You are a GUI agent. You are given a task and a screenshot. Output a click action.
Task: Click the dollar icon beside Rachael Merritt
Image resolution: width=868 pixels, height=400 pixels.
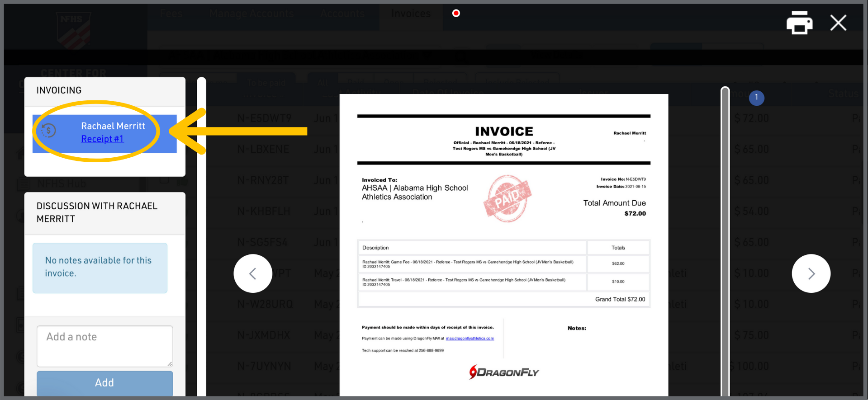click(48, 131)
